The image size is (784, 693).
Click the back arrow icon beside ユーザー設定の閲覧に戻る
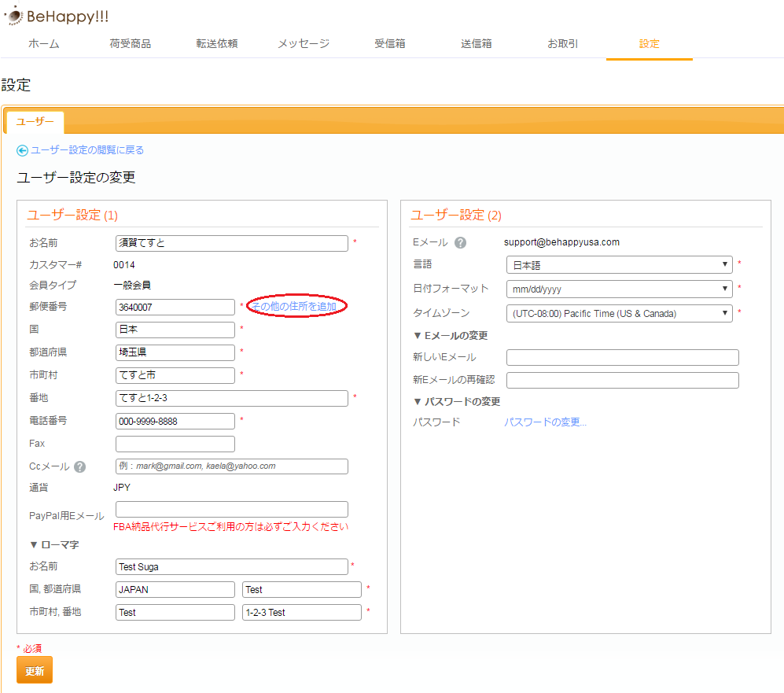click(x=22, y=150)
